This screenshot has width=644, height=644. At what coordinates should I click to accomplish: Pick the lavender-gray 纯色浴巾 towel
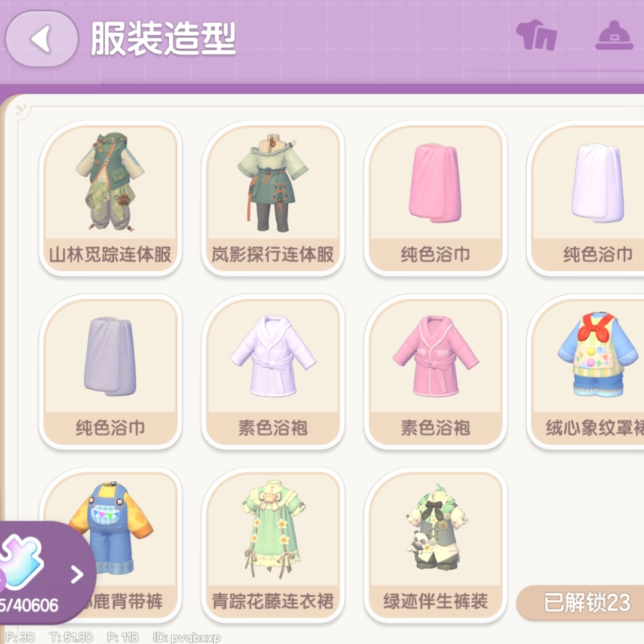111,372
